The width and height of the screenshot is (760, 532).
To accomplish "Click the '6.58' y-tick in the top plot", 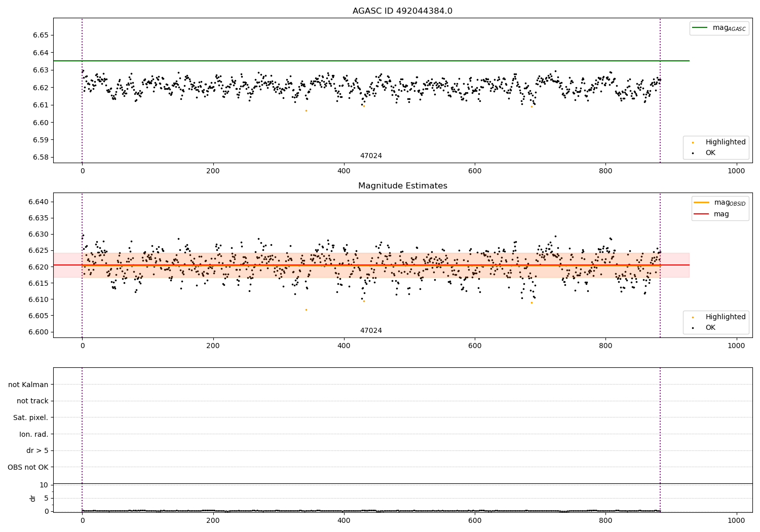I will pos(41,158).
